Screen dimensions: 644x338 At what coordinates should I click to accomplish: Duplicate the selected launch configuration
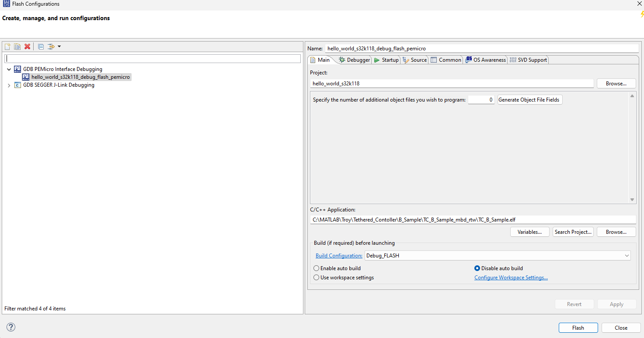17,46
